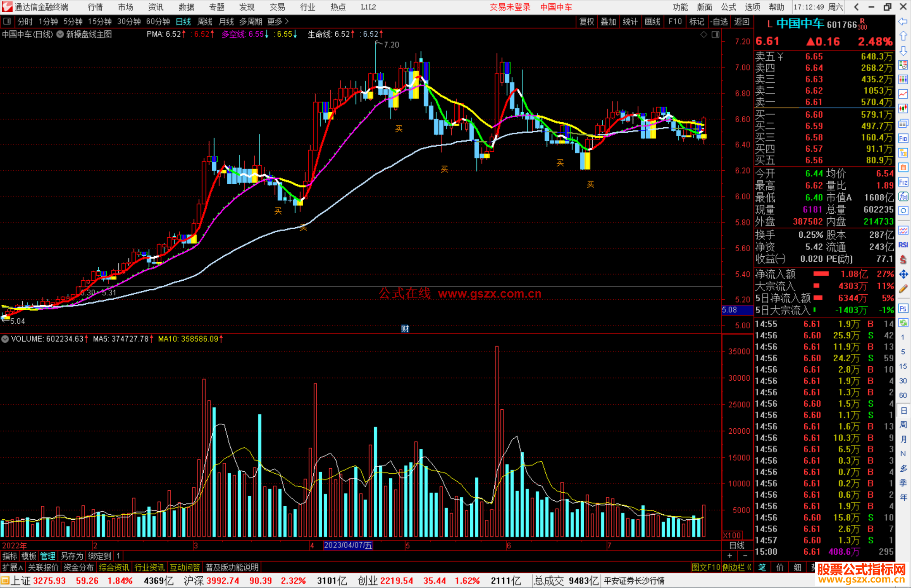Click the 复权 button

pos(587,21)
